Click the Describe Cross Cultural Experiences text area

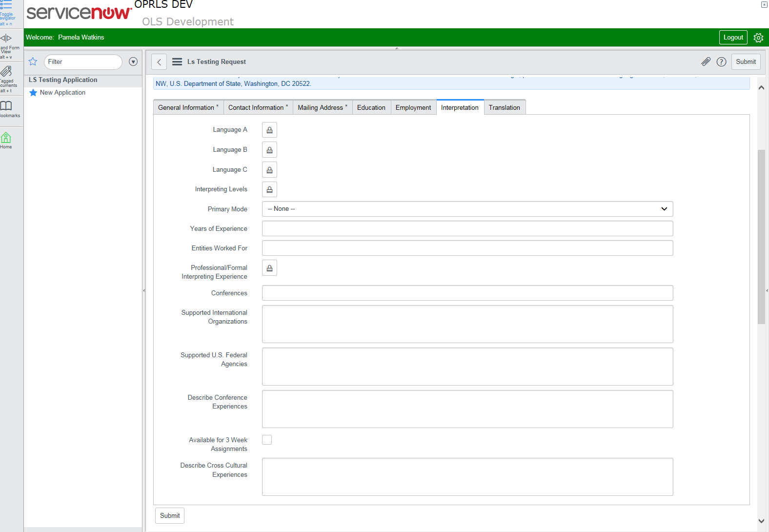467,477
